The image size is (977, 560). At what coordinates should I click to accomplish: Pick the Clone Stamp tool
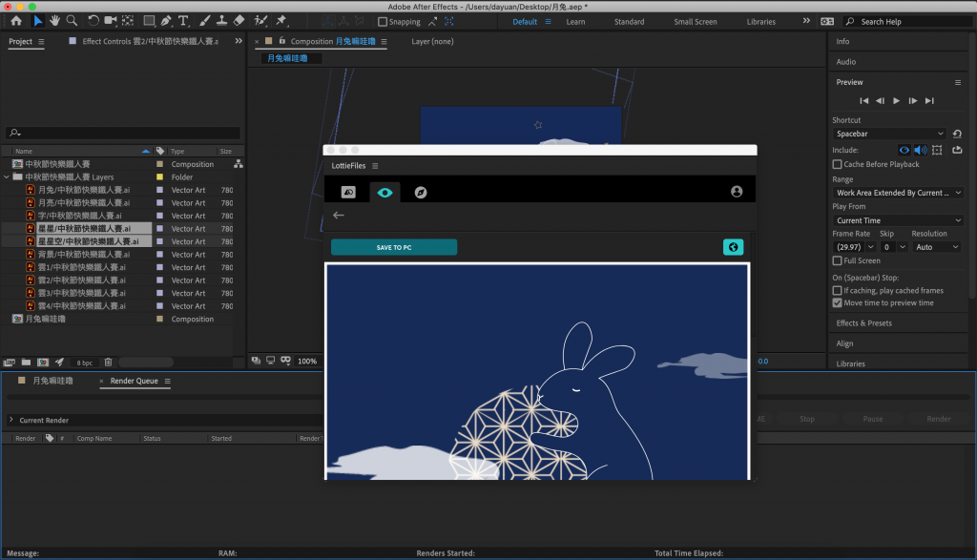point(220,20)
